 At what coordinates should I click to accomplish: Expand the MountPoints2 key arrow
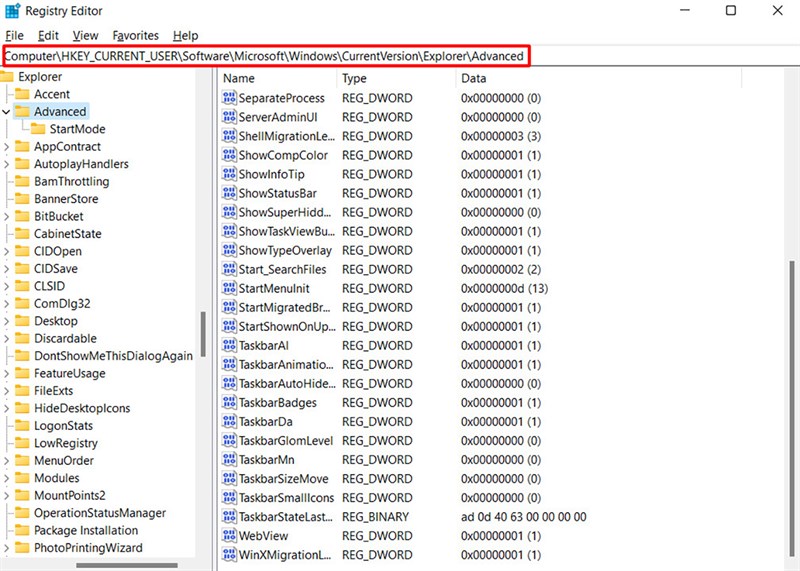pos(6,495)
